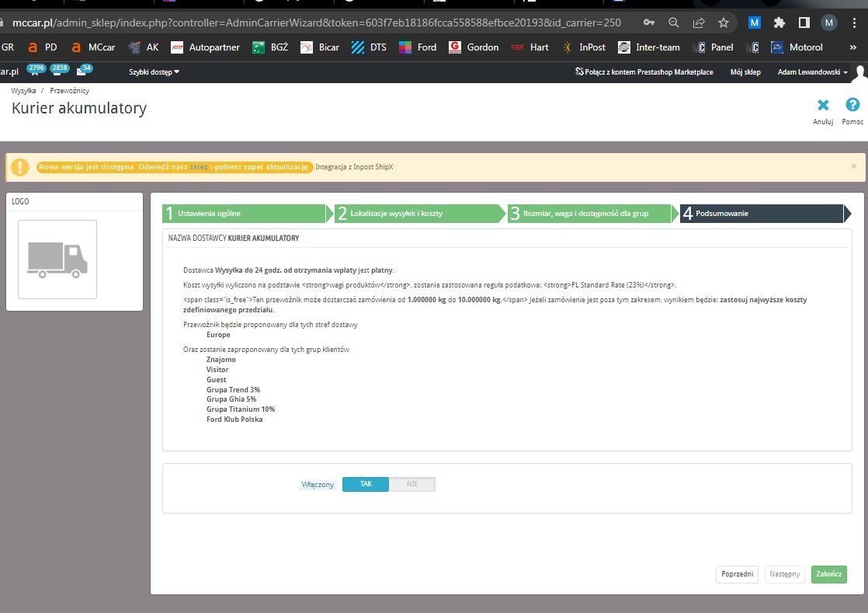Expand the Szybki dostęp dropdown
The image size is (868, 613).
coord(154,72)
